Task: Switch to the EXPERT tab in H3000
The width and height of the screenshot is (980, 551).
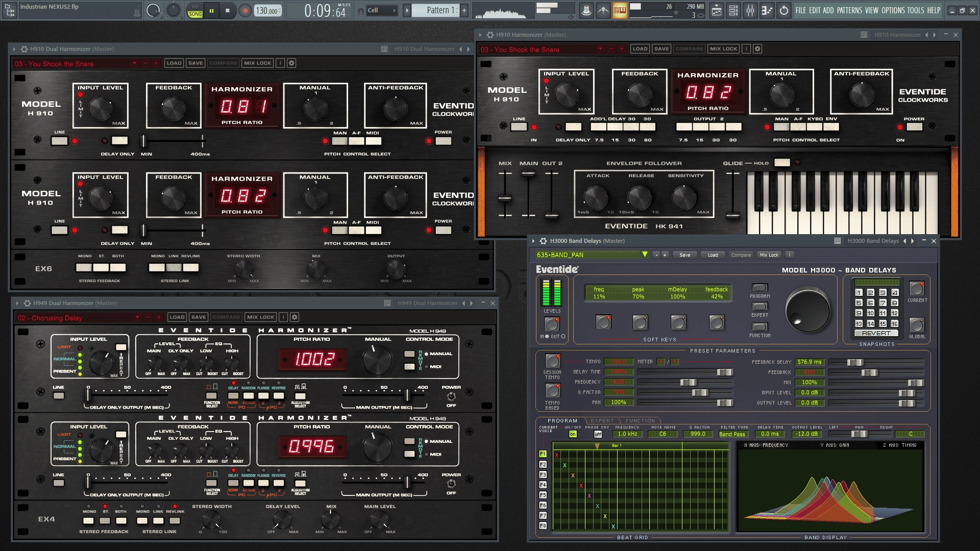Action: [x=602, y=421]
